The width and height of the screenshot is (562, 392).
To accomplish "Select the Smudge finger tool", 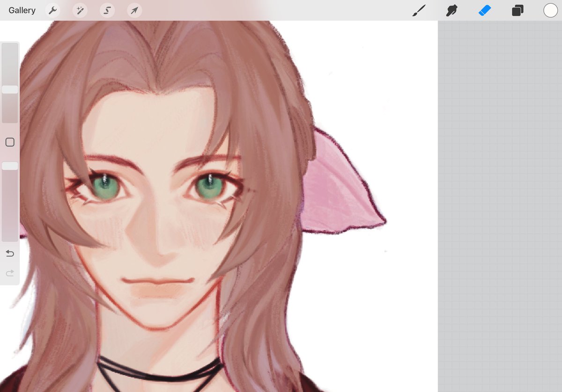I will coord(451,10).
